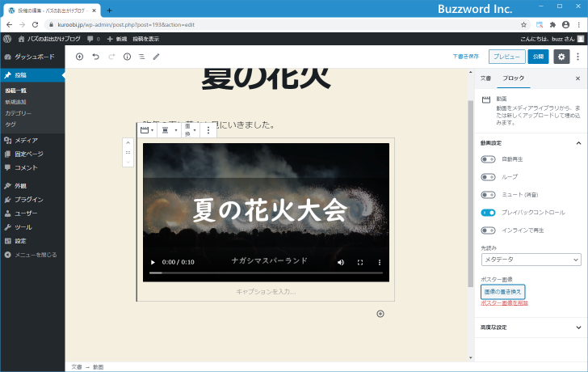This screenshot has width=588, height=372.
Task: Close the block settings sidebar
Action: (577, 78)
